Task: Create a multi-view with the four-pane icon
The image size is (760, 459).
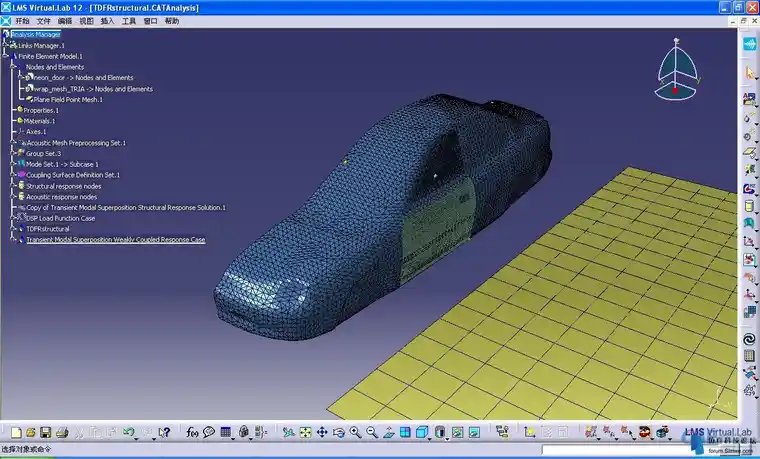Action: pos(405,432)
